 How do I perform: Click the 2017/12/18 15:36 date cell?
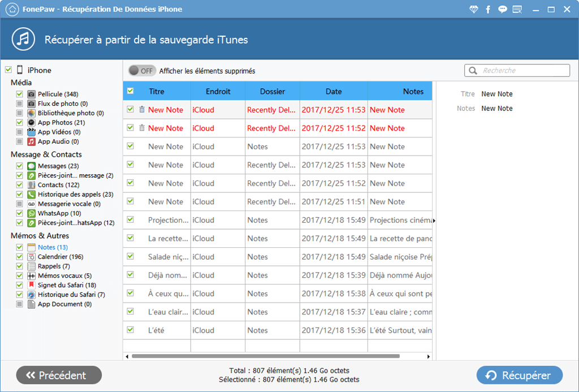pos(334,330)
